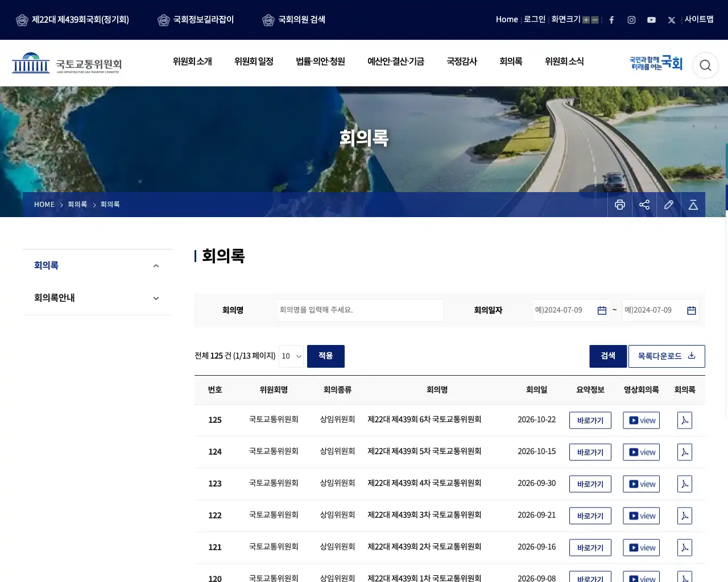Open the 법률·의안·청원 menu
The width and height of the screenshot is (728, 582).
click(320, 61)
